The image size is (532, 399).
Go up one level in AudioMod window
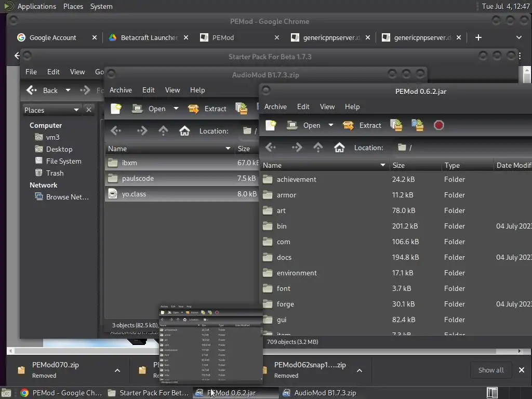tap(163, 130)
